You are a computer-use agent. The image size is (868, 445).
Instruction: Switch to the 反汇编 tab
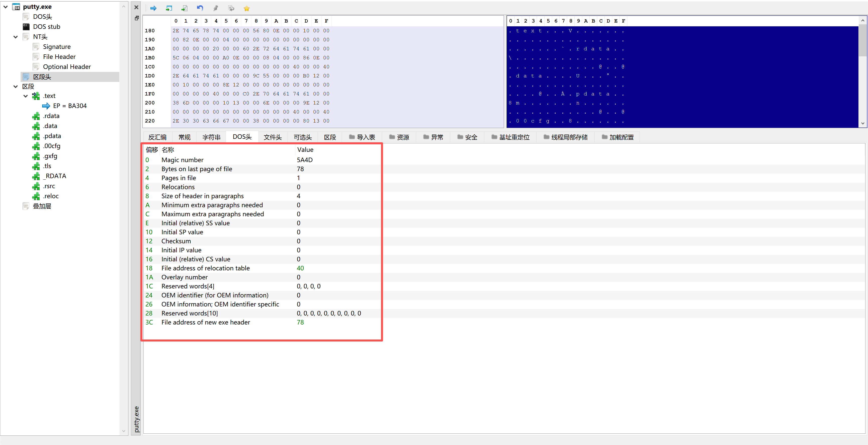point(157,137)
